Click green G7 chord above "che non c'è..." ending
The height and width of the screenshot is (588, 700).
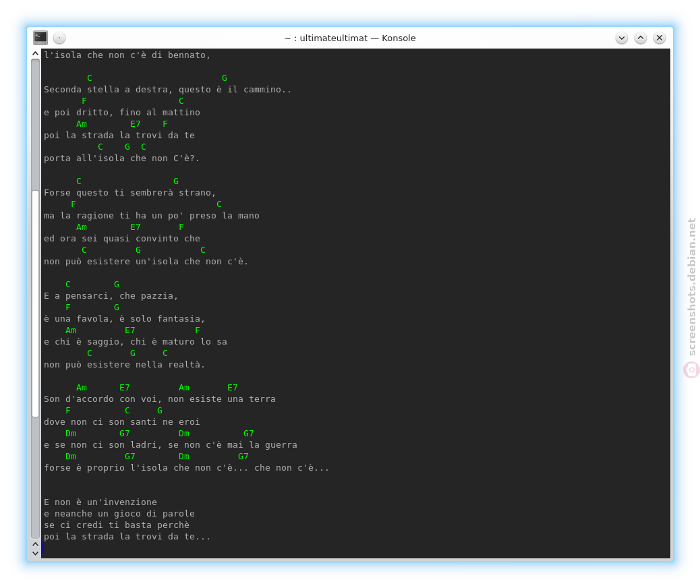(x=243, y=456)
